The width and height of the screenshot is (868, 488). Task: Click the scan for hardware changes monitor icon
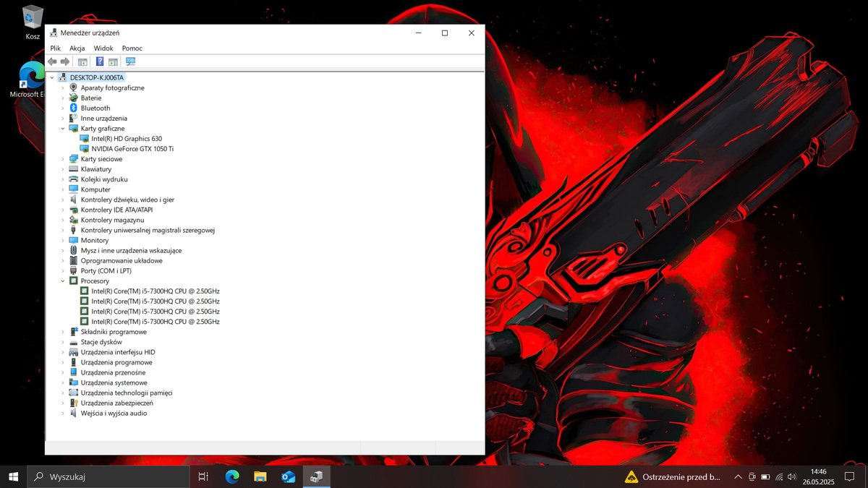pyautogui.click(x=130, y=62)
